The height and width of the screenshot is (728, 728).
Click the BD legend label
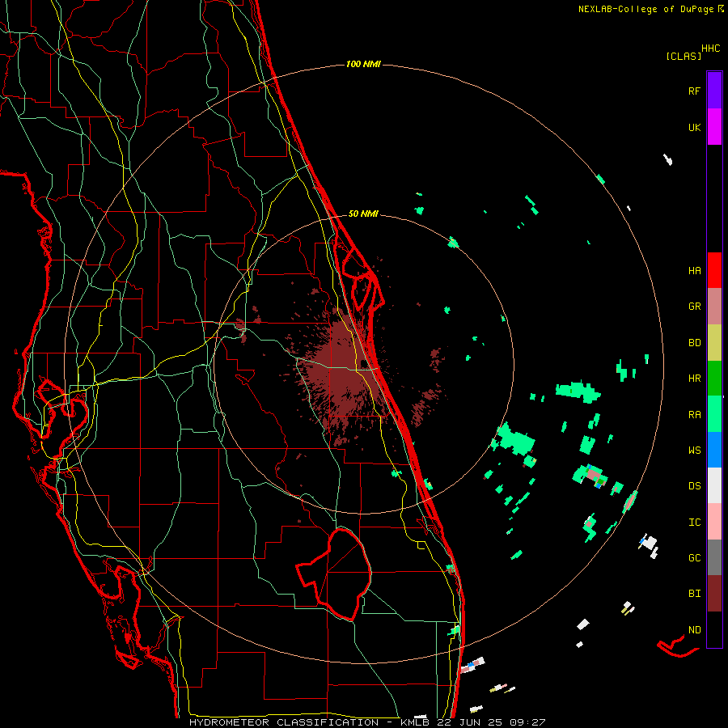[x=694, y=343]
